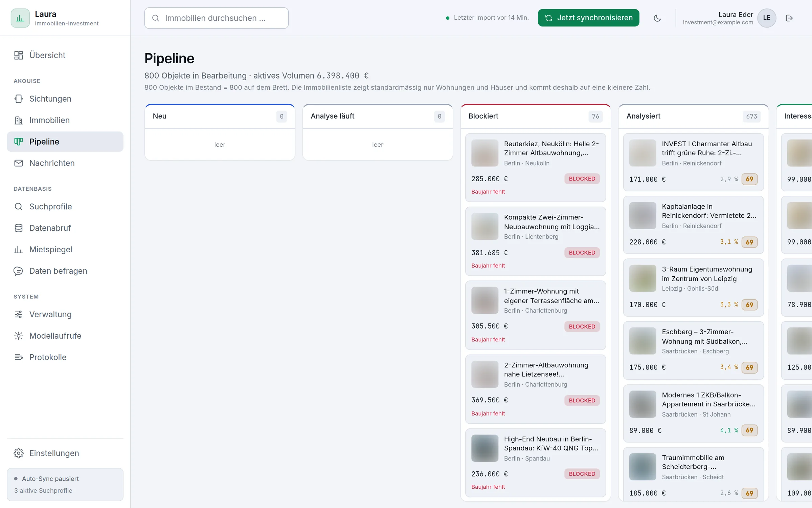Click the Suchprofile magnifier icon
Screen dimensions: 812x508
point(19,207)
